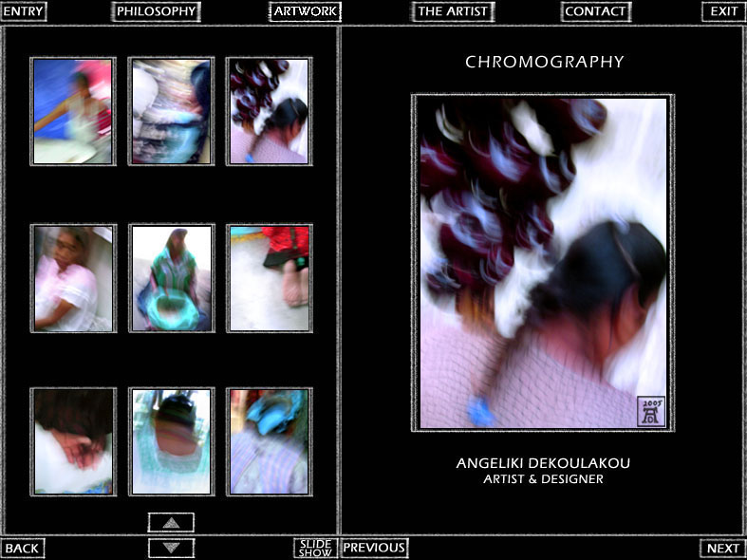Screen dimensions: 747x560
Task: Open thumbnail with red top and bare feet
Action: pos(269,278)
